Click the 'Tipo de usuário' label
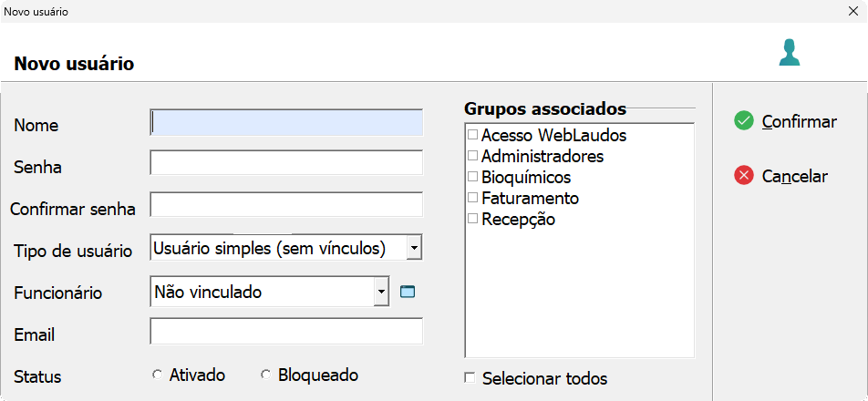 click(x=73, y=251)
